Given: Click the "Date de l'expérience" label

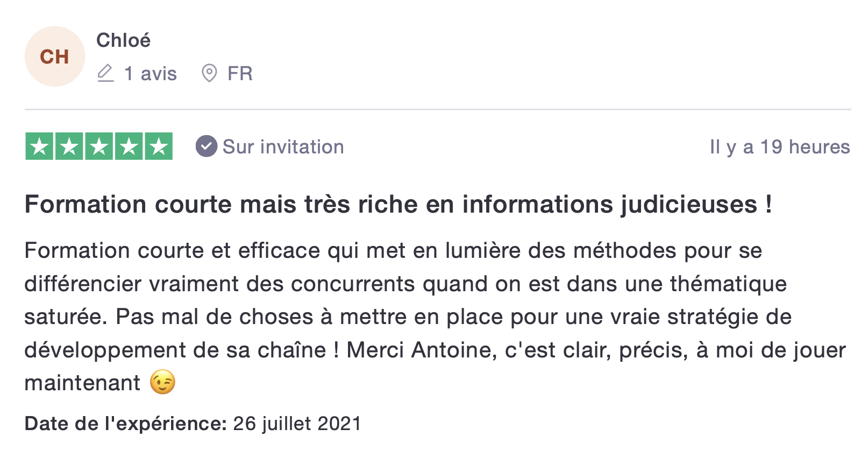Looking at the screenshot, I should (x=126, y=424).
